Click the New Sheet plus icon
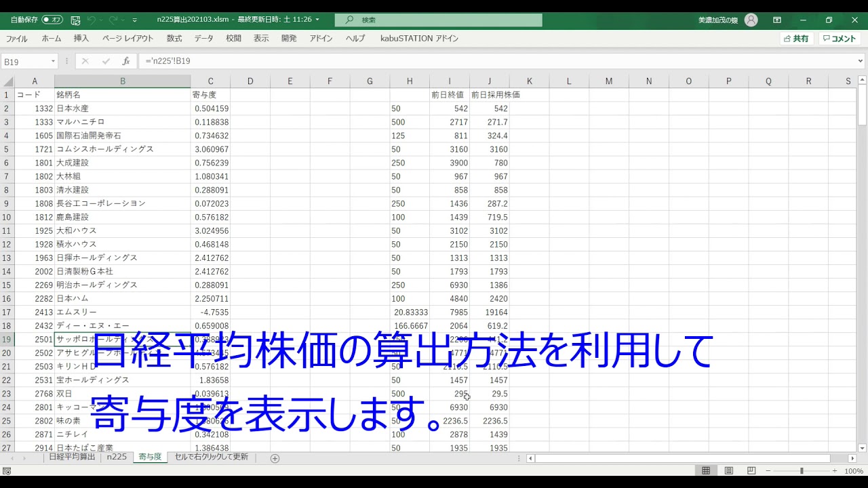 [x=275, y=458]
